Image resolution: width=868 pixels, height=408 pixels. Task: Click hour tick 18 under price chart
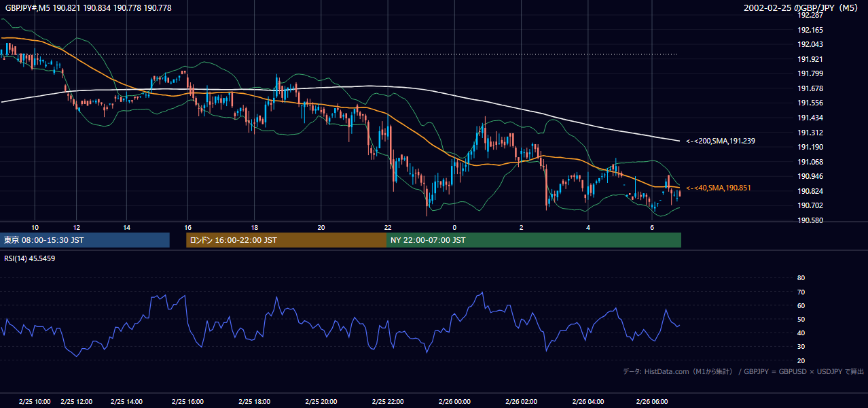[255, 227]
